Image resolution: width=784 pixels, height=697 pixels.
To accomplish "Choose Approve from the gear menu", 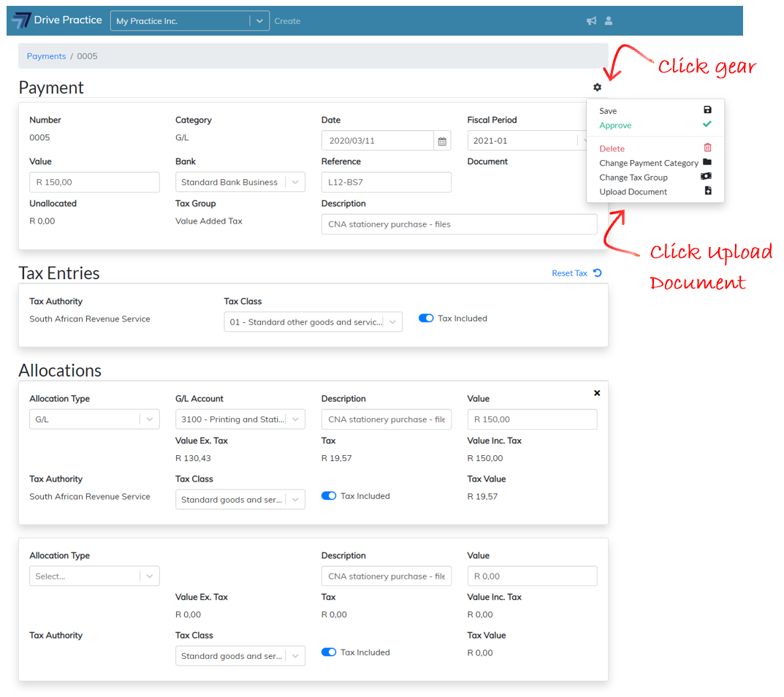I will click(x=615, y=126).
